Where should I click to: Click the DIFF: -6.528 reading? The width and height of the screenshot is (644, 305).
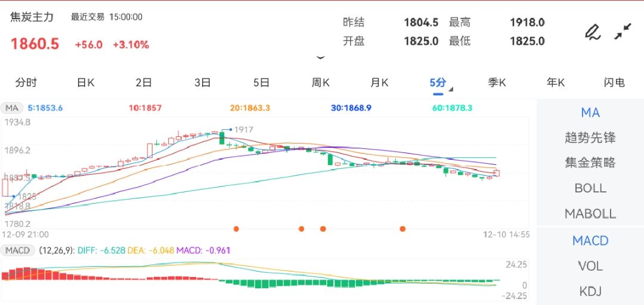click(101, 250)
